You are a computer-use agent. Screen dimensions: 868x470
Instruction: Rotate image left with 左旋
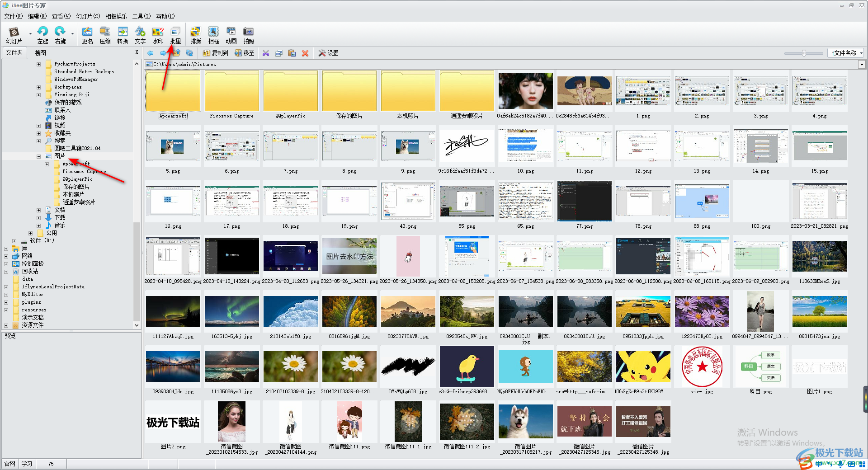click(x=42, y=35)
